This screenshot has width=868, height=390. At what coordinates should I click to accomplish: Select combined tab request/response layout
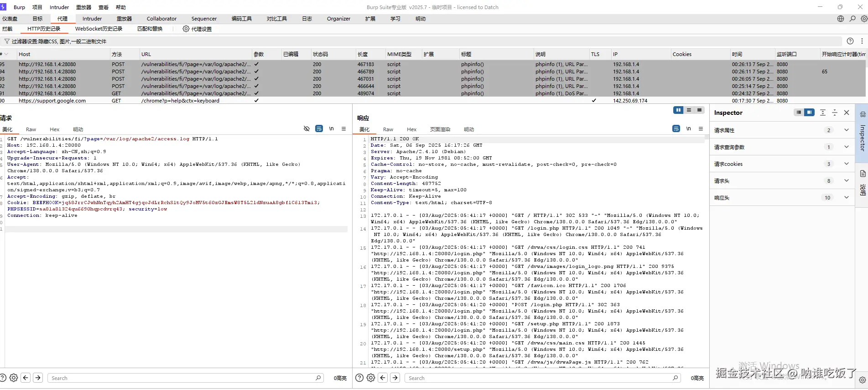click(699, 110)
